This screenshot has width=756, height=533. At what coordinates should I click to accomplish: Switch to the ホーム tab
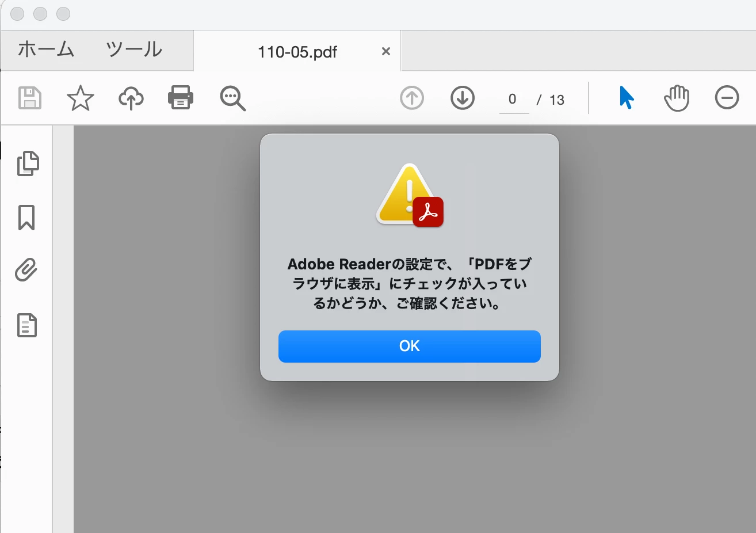coord(46,50)
